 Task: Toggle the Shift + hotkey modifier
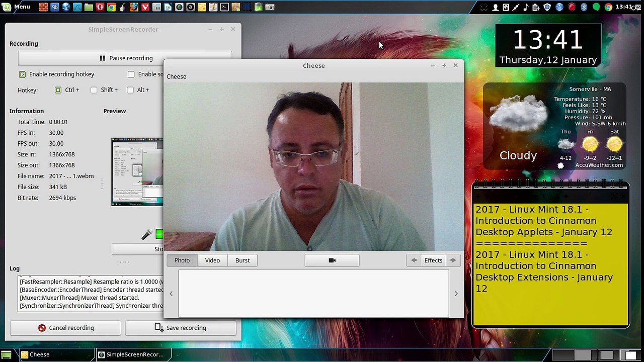pos(94,90)
